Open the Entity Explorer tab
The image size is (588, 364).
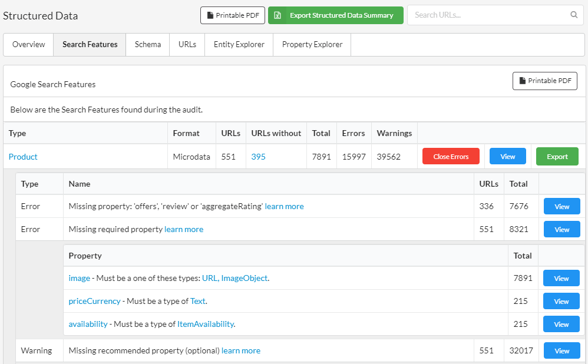coord(238,44)
